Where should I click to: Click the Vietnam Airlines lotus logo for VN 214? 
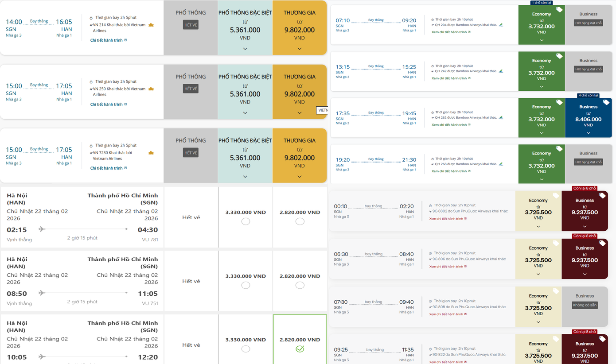151,25
